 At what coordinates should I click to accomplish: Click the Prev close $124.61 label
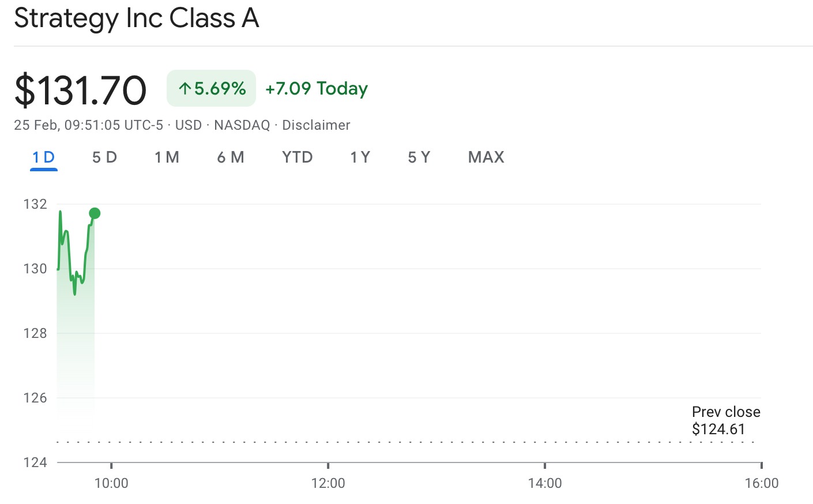pyautogui.click(x=725, y=420)
